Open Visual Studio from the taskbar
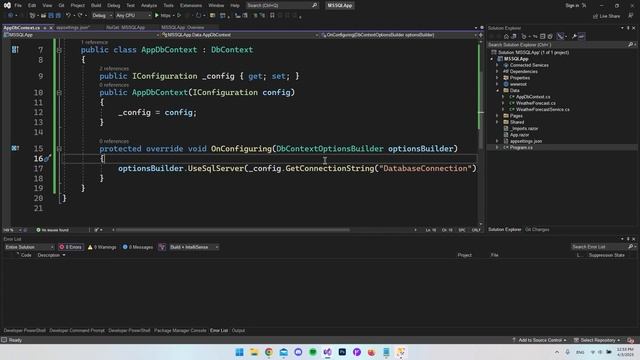640x360 pixels. 327,352
